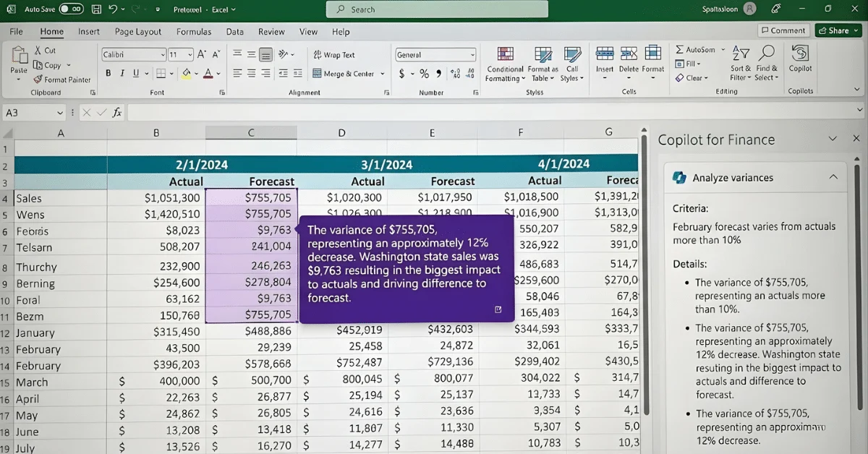
Task: Click the Percent Style icon
Action: coord(424,74)
